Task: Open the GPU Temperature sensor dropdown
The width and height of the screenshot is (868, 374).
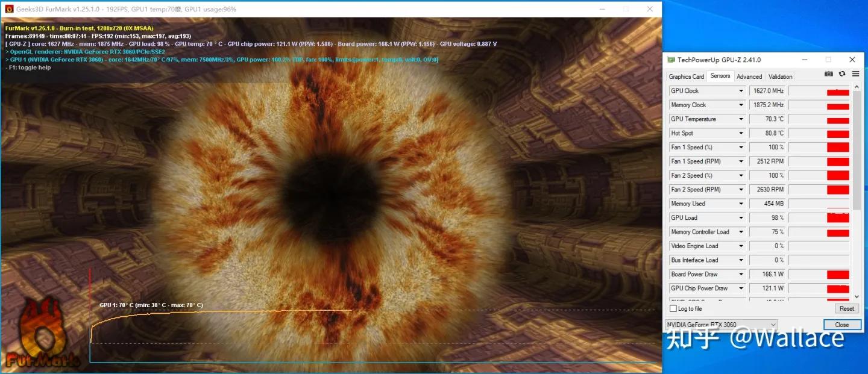Action: point(741,119)
